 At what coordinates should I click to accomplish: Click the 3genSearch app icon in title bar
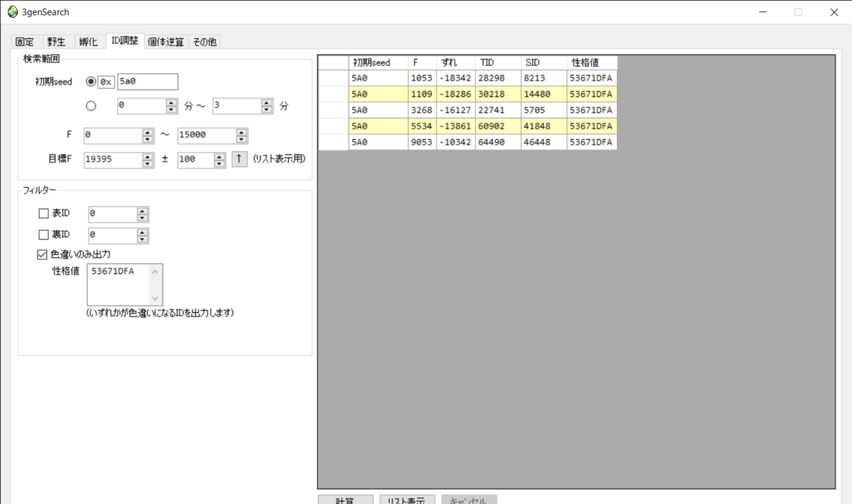pyautogui.click(x=12, y=12)
